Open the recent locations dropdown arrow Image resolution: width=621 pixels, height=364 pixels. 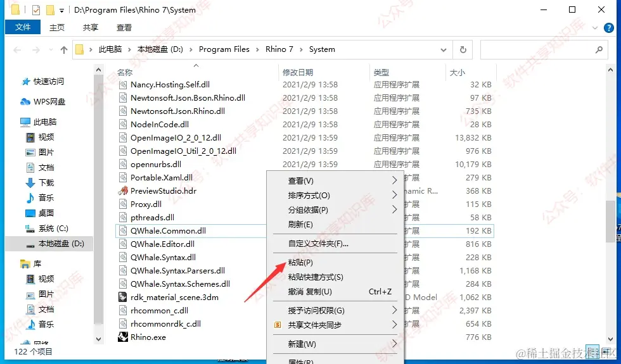[51, 50]
